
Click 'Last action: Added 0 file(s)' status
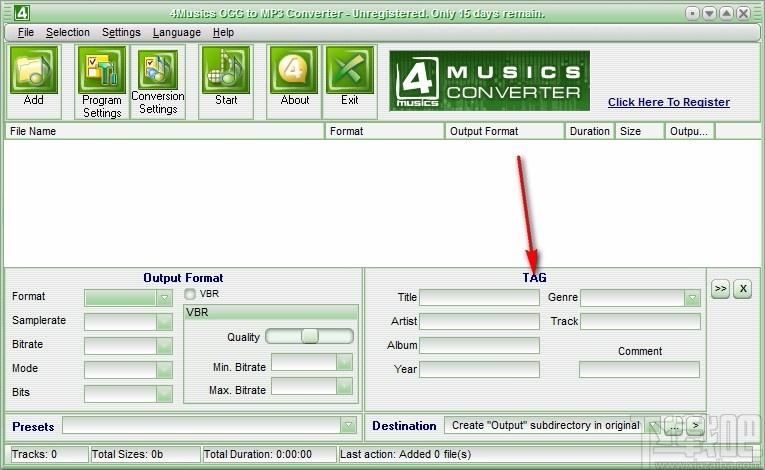tap(405, 454)
